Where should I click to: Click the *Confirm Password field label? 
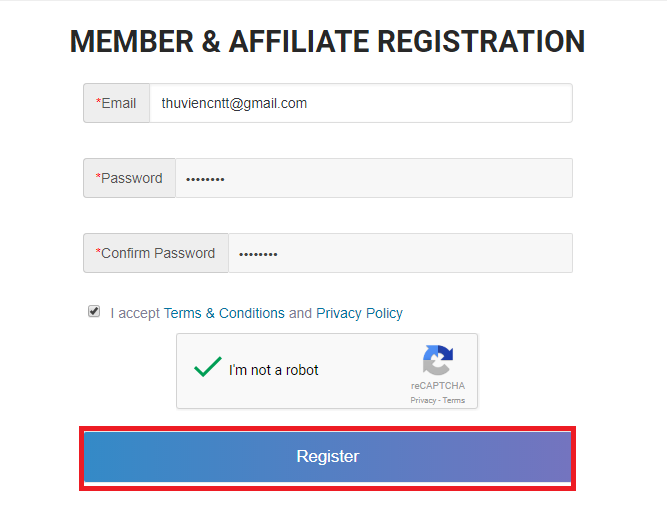click(x=156, y=253)
